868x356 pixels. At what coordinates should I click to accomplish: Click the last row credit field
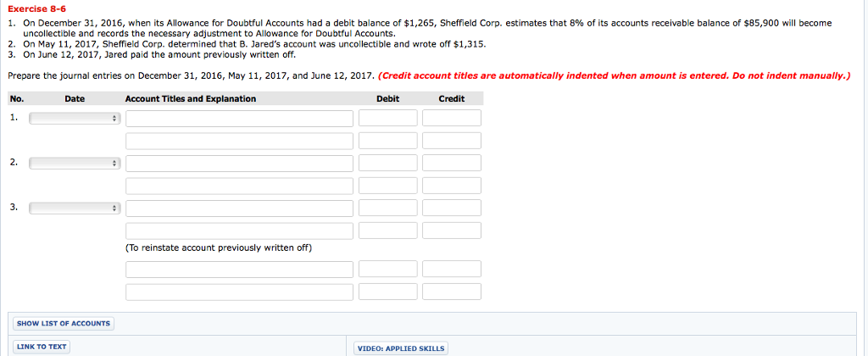click(x=452, y=292)
